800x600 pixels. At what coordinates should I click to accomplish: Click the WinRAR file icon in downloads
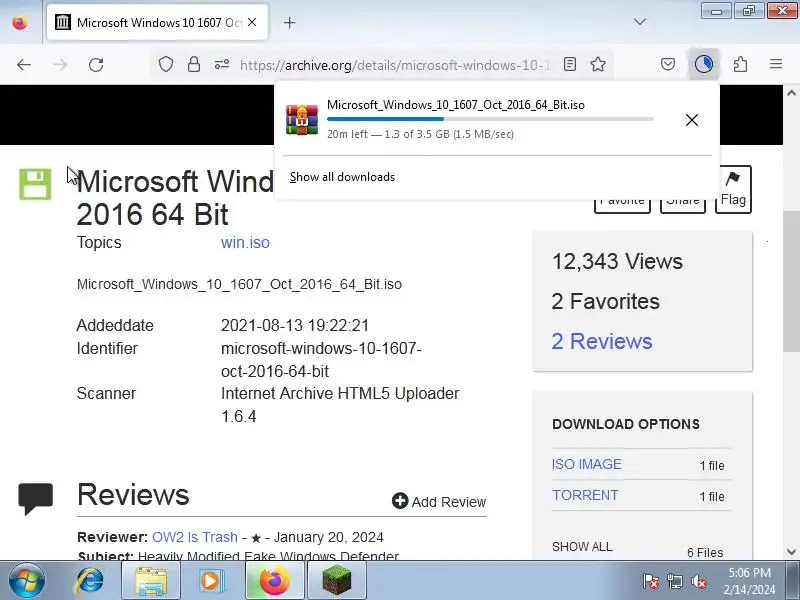click(302, 120)
